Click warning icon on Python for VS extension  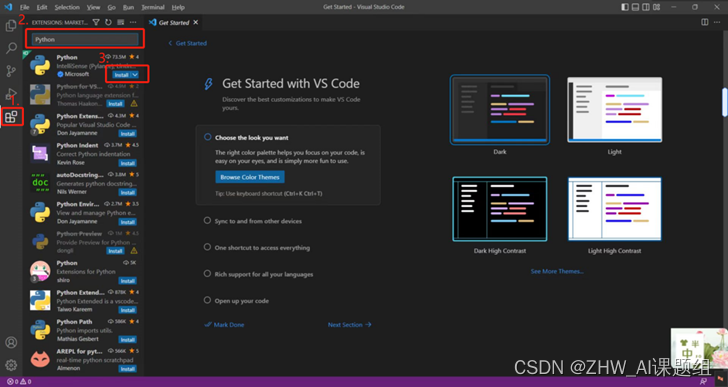point(134,103)
